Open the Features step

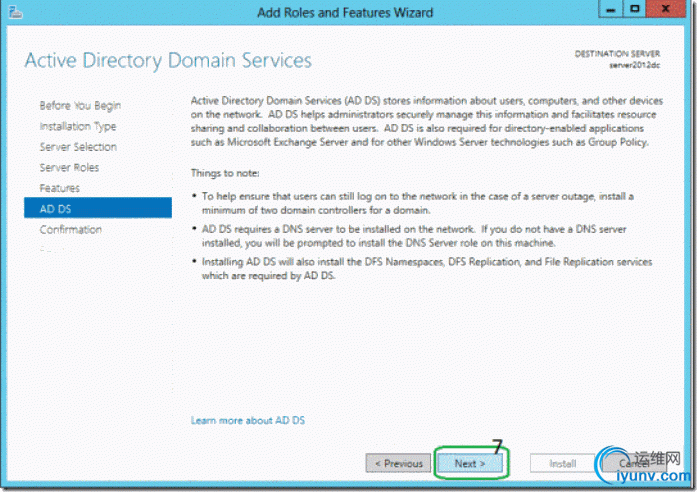pos(60,188)
